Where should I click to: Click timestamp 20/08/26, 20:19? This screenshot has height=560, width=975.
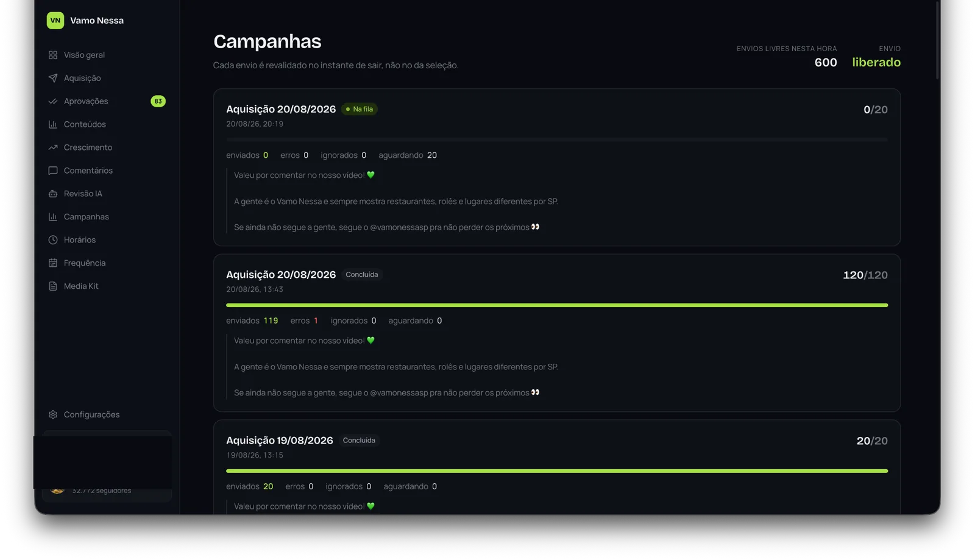[x=255, y=124]
